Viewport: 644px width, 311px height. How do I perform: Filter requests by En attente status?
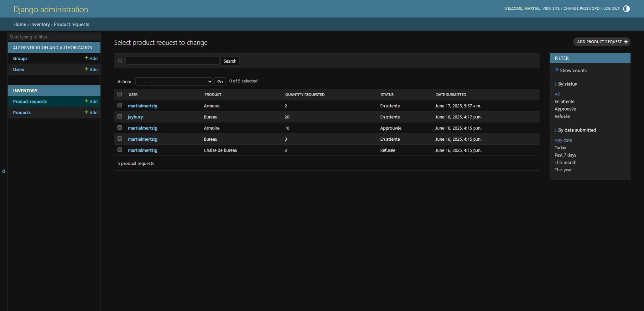point(564,102)
